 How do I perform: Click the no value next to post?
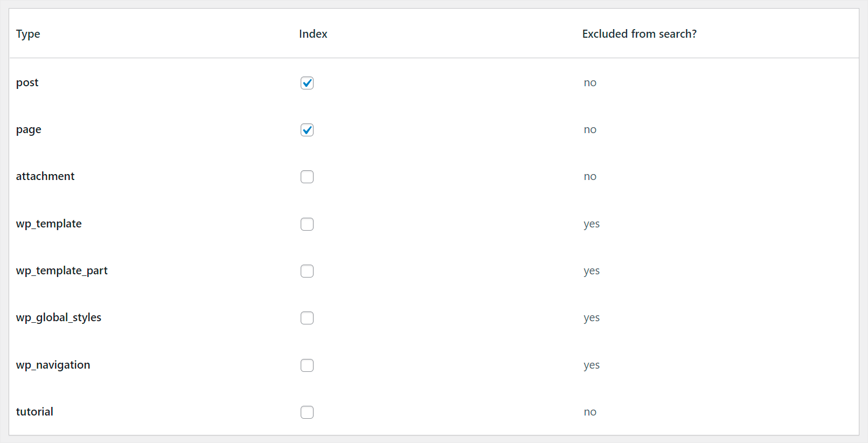[x=590, y=82]
